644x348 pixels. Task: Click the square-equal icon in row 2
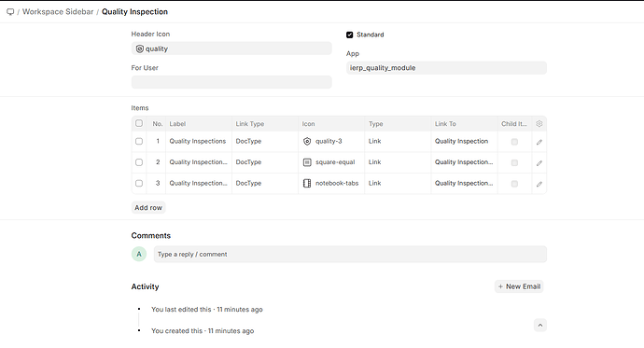307,162
